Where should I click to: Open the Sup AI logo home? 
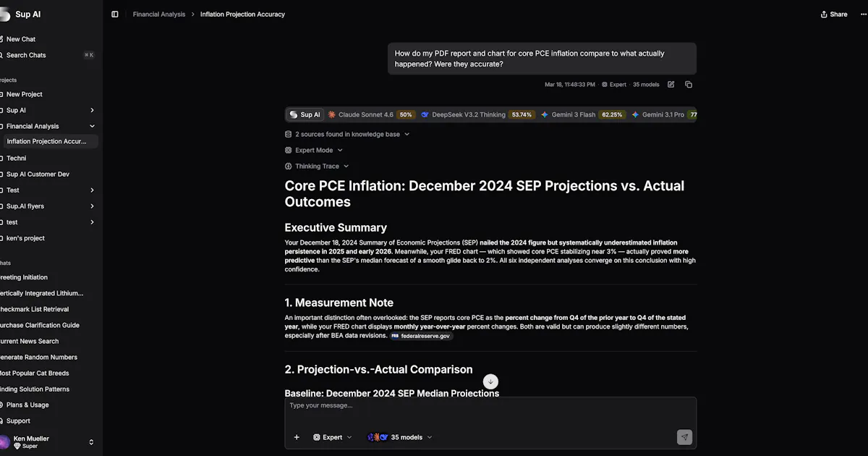(x=21, y=14)
